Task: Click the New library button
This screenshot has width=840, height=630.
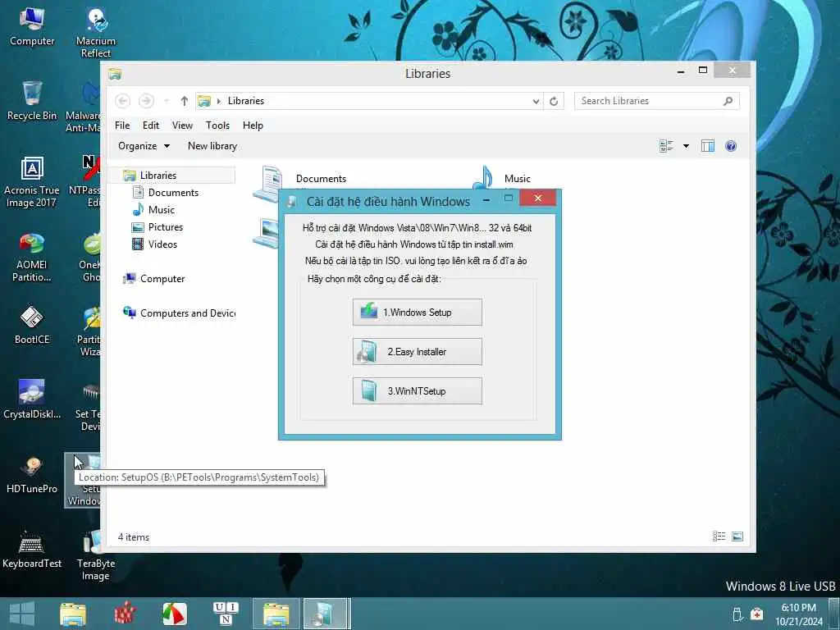Action: (x=212, y=146)
